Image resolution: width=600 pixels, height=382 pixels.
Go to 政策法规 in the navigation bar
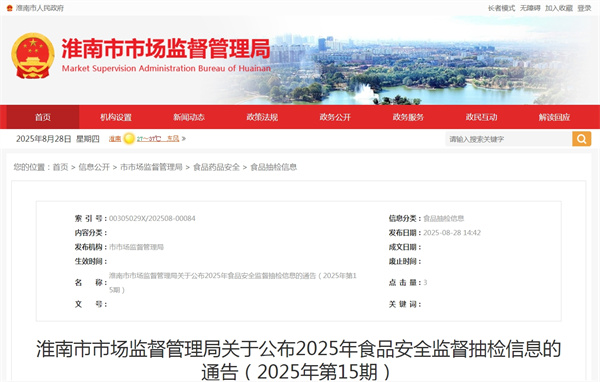click(262, 117)
